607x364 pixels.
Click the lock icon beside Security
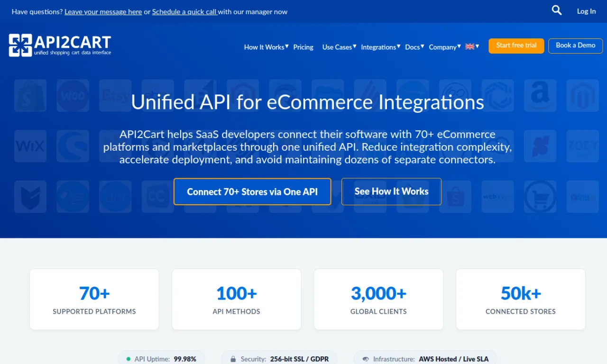point(233,359)
